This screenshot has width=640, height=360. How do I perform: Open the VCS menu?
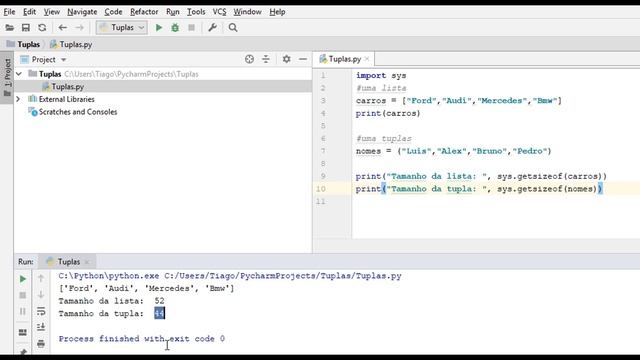(219, 12)
